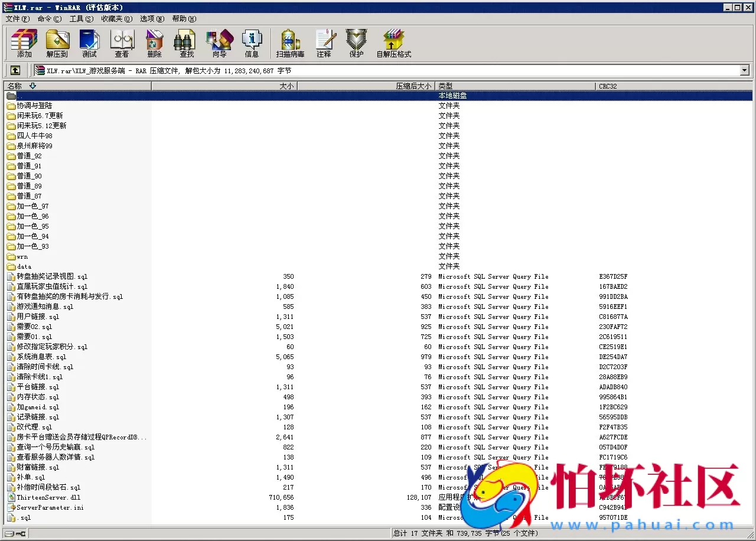Click the 解压到 (Extract To) icon
This screenshot has width=756, height=541.
point(57,43)
